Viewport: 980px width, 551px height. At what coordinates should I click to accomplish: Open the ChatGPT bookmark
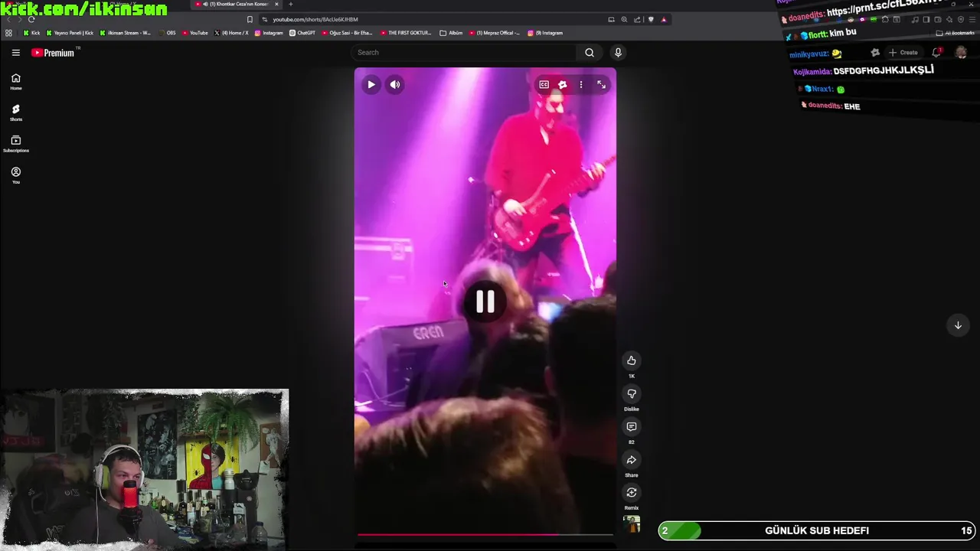pyautogui.click(x=302, y=33)
